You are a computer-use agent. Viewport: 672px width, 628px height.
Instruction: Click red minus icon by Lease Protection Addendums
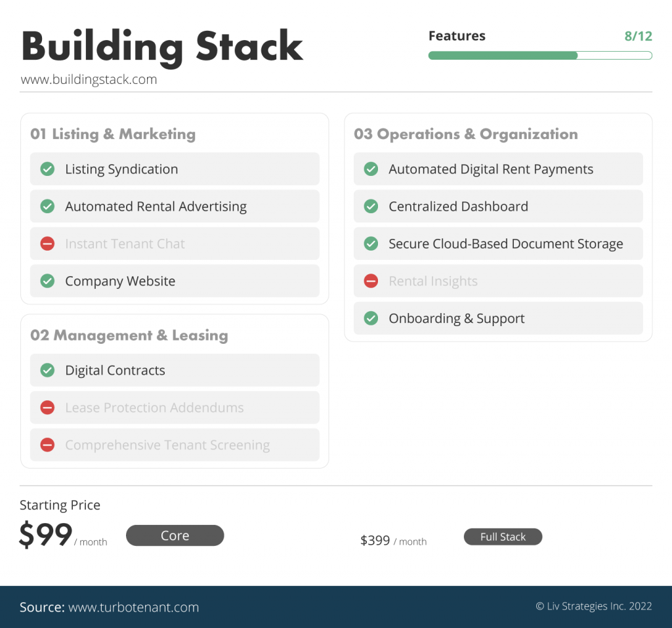click(47, 408)
